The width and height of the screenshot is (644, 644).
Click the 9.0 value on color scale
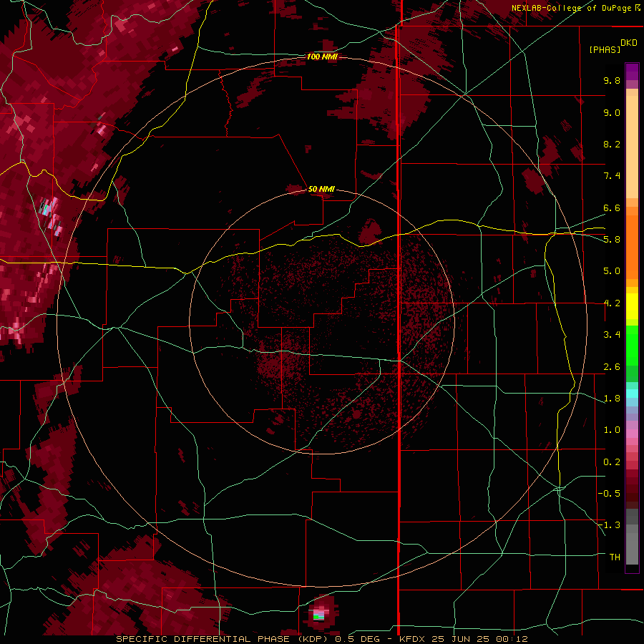pyautogui.click(x=612, y=112)
